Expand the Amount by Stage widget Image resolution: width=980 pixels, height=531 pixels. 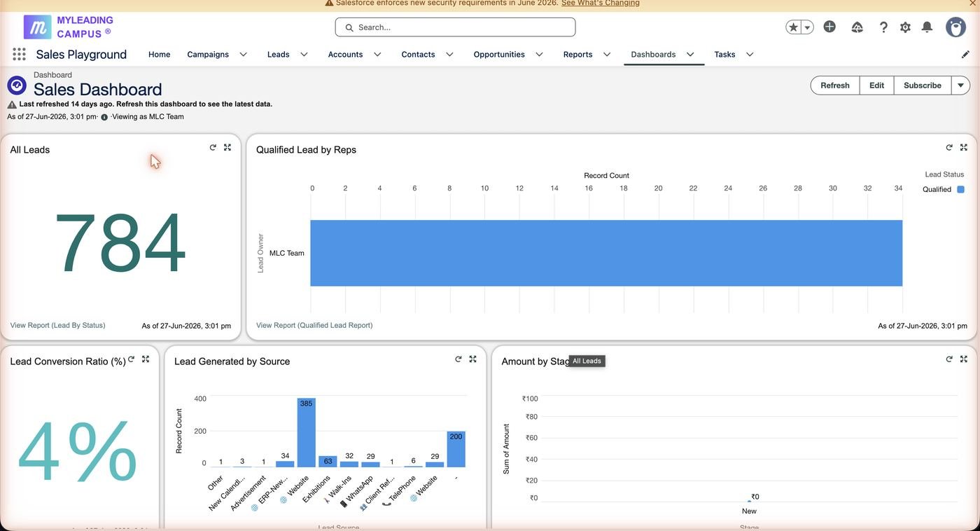point(964,359)
